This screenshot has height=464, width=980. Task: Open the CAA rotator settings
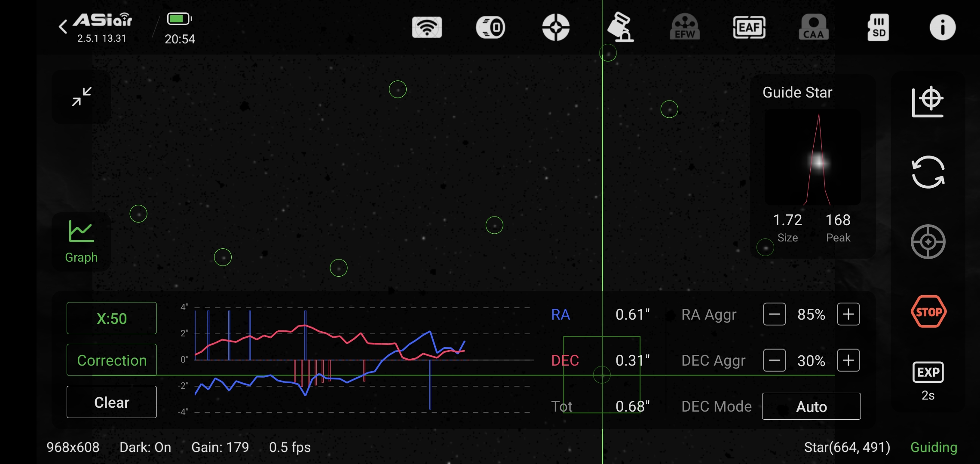(814, 28)
